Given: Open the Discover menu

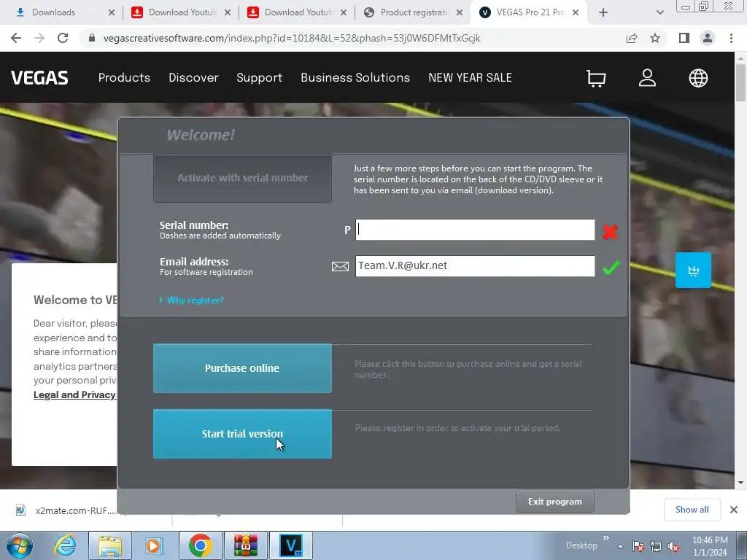Looking at the screenshot, I should click(193, 77).
